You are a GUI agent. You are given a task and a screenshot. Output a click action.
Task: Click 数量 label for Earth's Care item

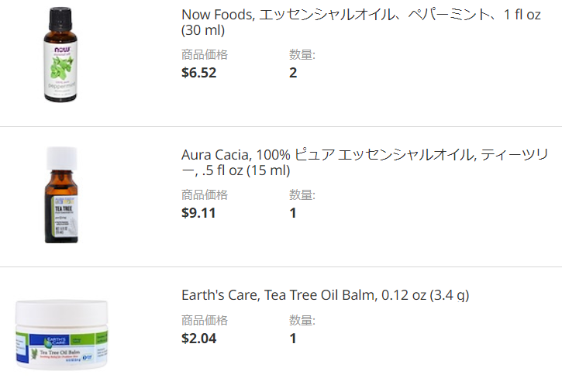(x=302, y=320)
